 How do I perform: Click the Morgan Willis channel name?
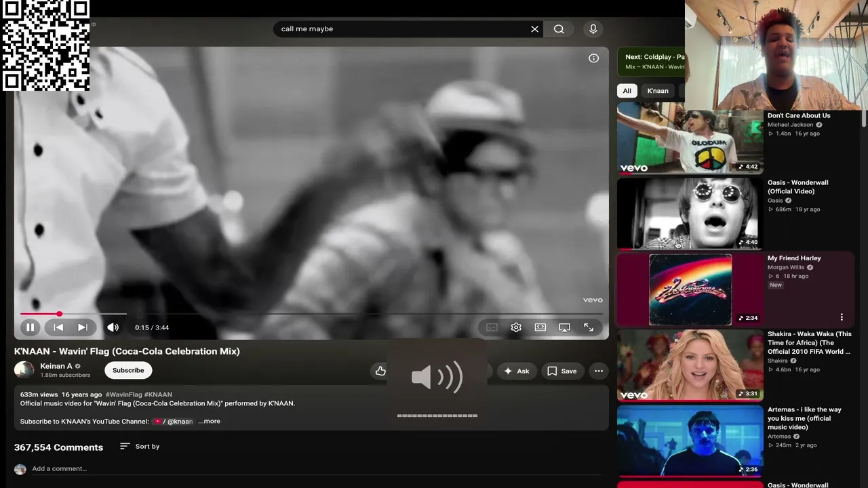point(786,267)
